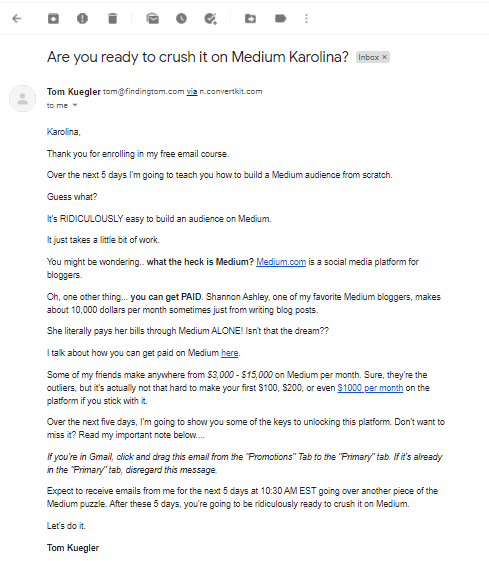
Task: Click sender name Tom Kuegler
Action: coord(74,92)
